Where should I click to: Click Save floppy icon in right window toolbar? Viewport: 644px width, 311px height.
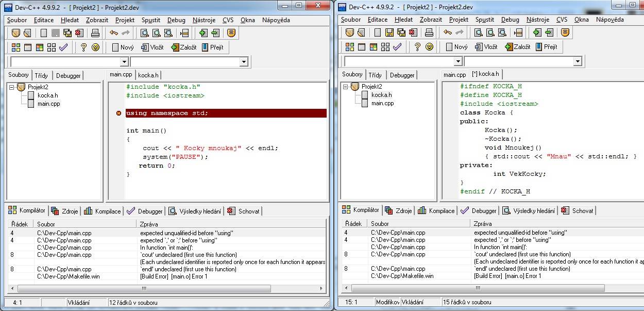[389, 32]
